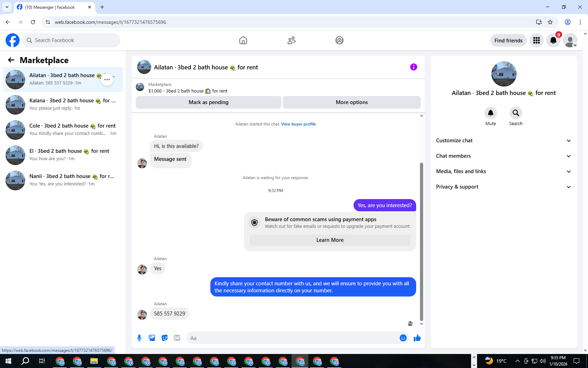Screen dimensions: 588x368
Task: Click Mark as pending button
Action: (209, 102)
